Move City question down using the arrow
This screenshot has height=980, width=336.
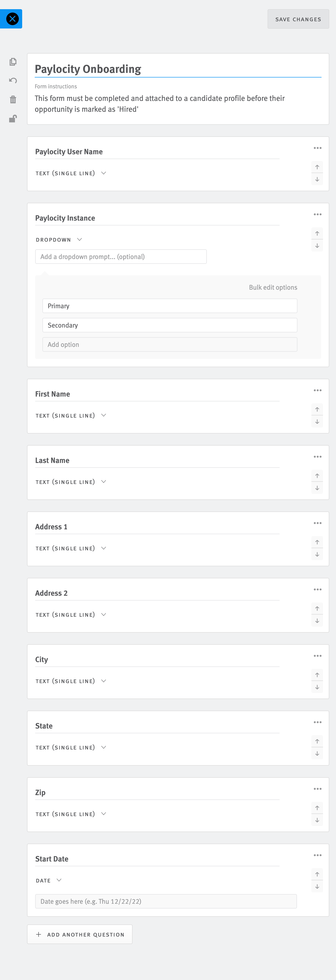coord(317,687)
